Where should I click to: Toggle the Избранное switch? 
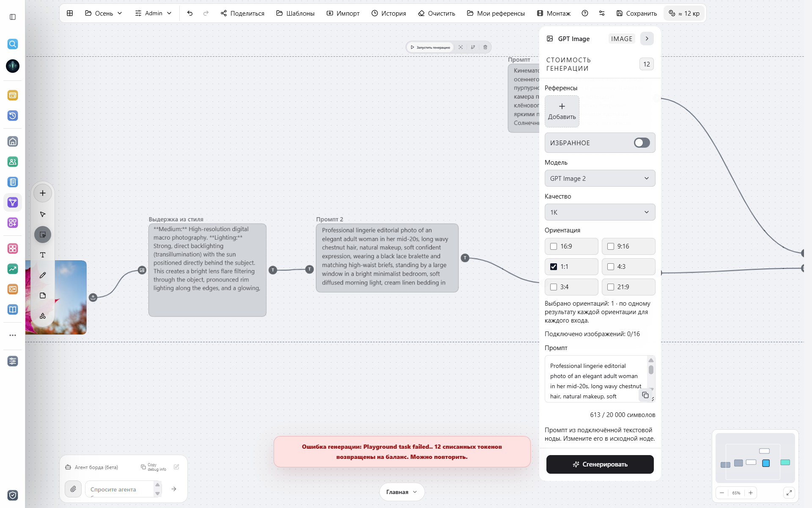click(x=642, y=143)
